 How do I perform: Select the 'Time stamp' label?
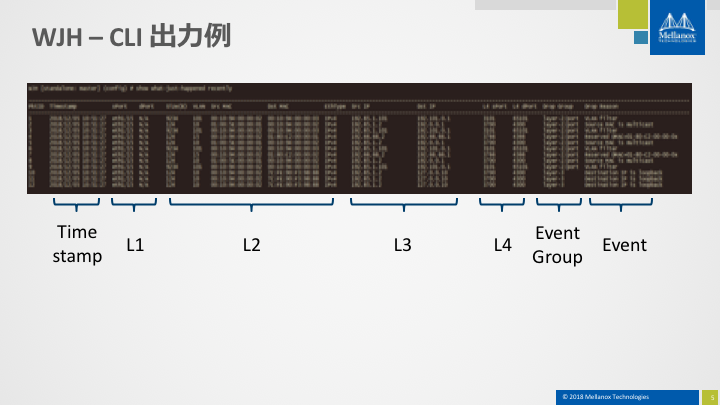[77, 244]
